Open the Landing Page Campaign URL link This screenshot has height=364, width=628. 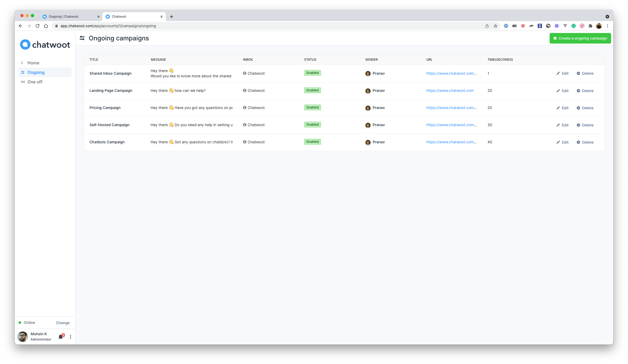point(450,91)
